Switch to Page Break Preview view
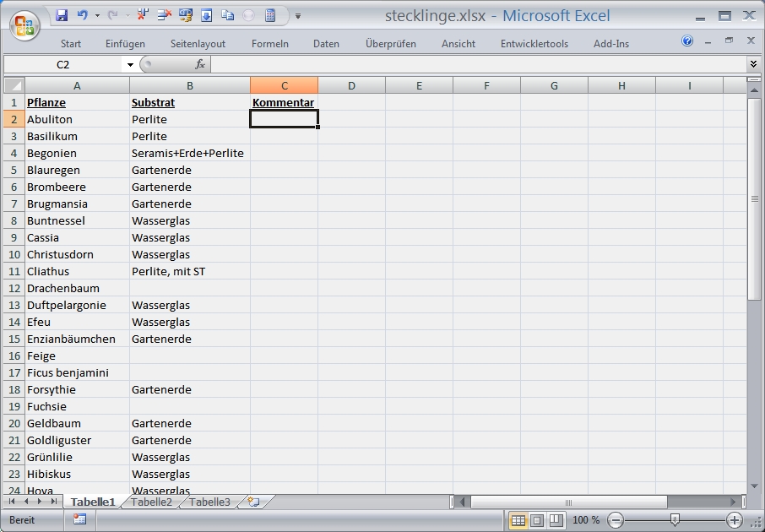This screenshot has height=532, width=765. pos(556,520)
